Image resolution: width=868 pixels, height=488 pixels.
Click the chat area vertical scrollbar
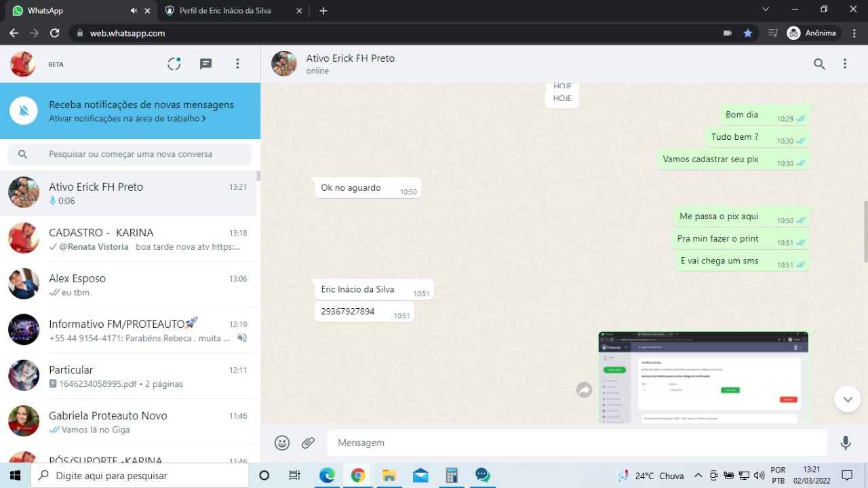865,231
